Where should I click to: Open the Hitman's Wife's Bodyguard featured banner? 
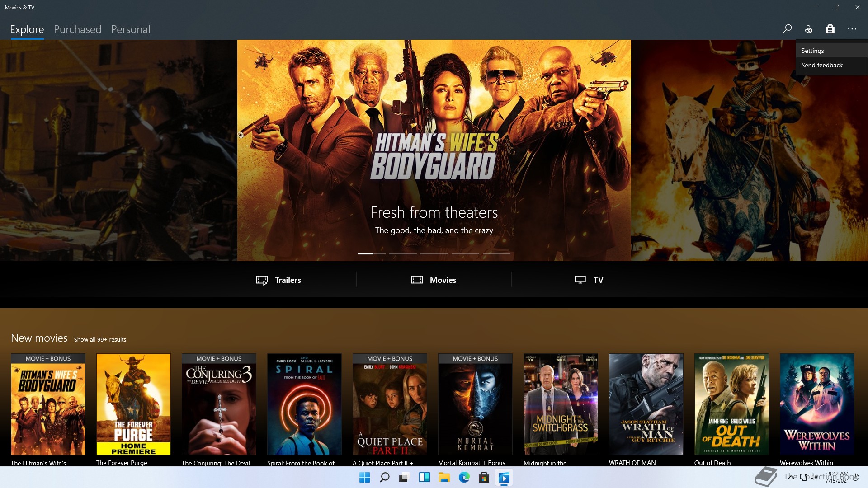tap(434, 150)
